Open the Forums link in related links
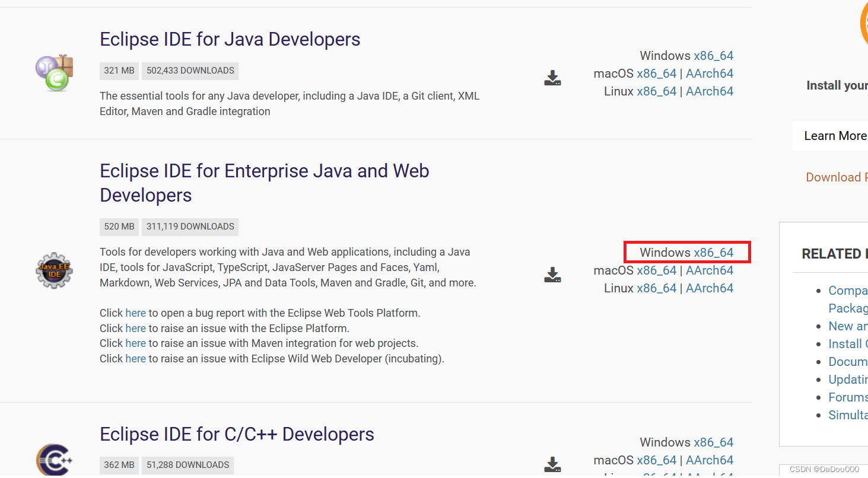The height and width of the screenshot is (478, 868). (x=848, y=397)
